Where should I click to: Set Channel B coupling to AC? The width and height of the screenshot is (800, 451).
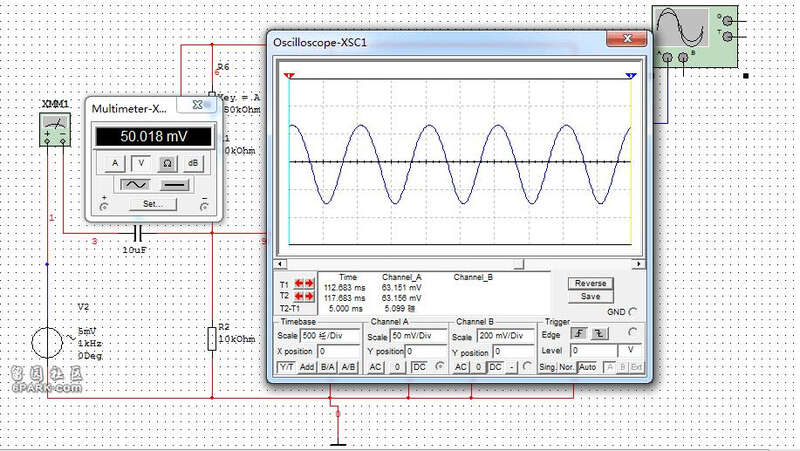click(x=461, y=368)
